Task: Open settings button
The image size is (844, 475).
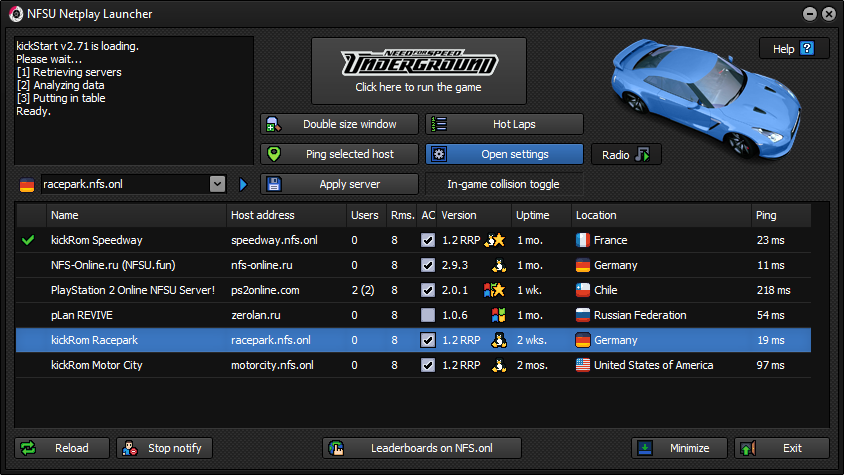Action: pos(504,154)
